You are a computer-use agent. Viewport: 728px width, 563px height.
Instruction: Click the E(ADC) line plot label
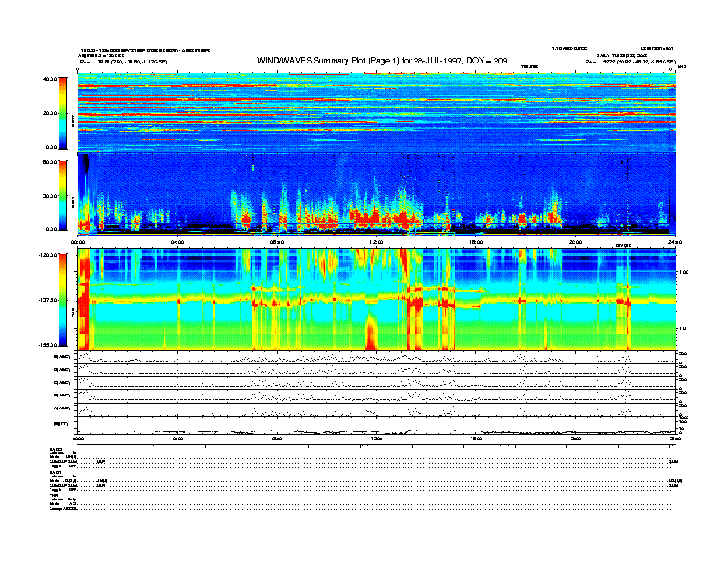tap(63, 357)
